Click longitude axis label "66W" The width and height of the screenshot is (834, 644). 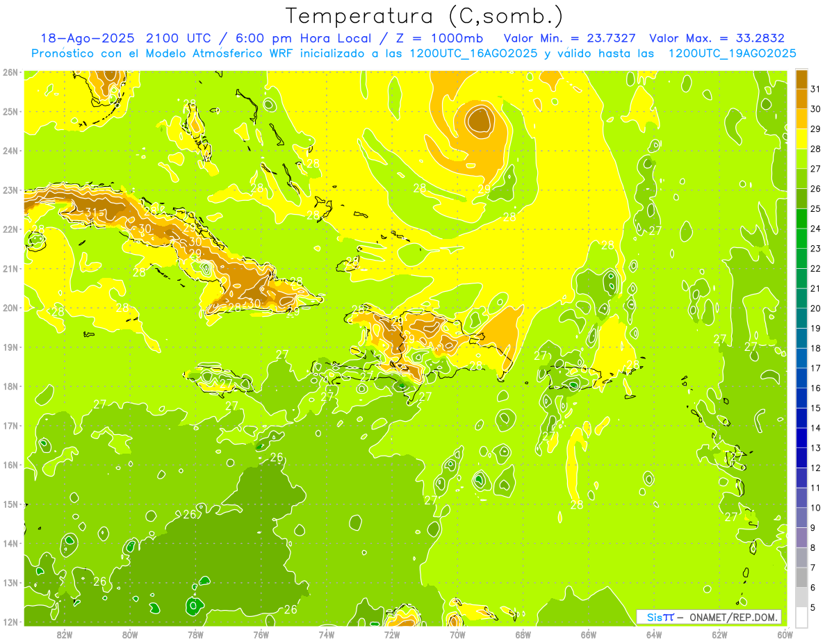point(589,634)
